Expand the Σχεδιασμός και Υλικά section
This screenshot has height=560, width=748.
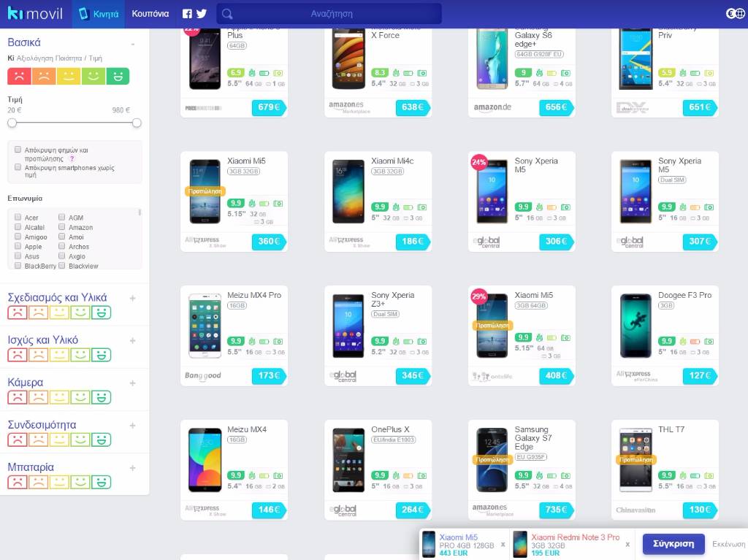click(x=133, y=298)
